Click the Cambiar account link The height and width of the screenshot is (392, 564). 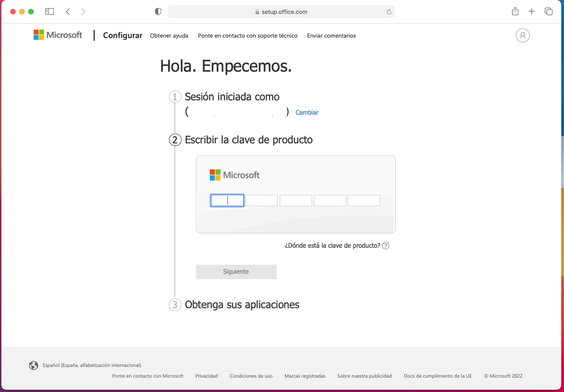pos(307,112)
